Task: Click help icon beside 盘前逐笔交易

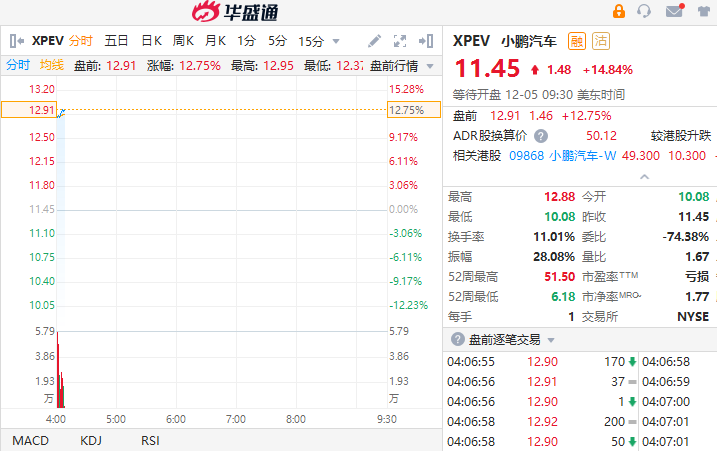Action: point(457,339)
